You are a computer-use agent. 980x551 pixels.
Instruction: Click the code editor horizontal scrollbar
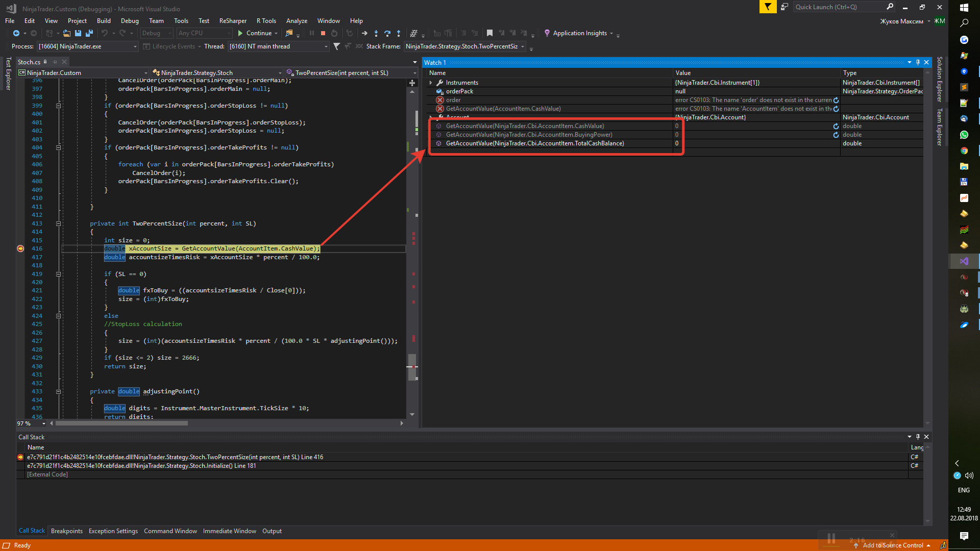121,423
